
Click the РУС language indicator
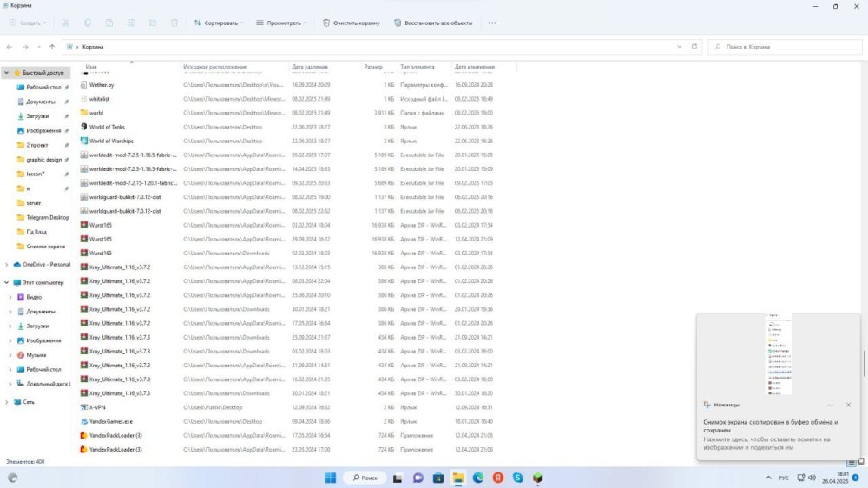784,478
